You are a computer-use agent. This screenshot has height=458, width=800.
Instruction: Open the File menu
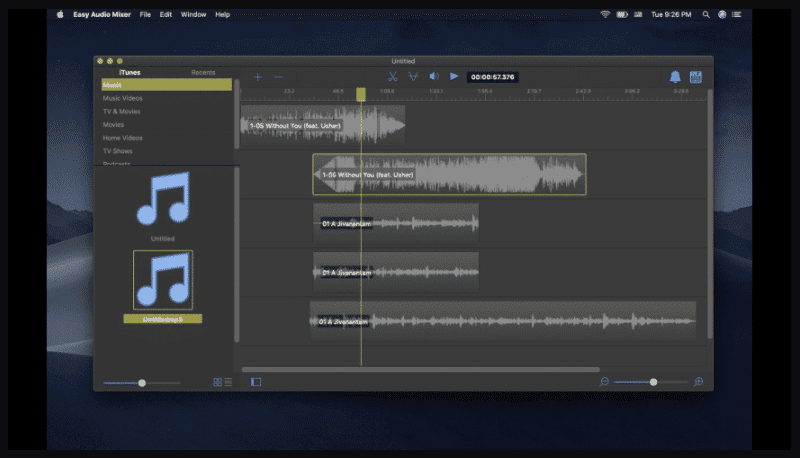[145, 14]
